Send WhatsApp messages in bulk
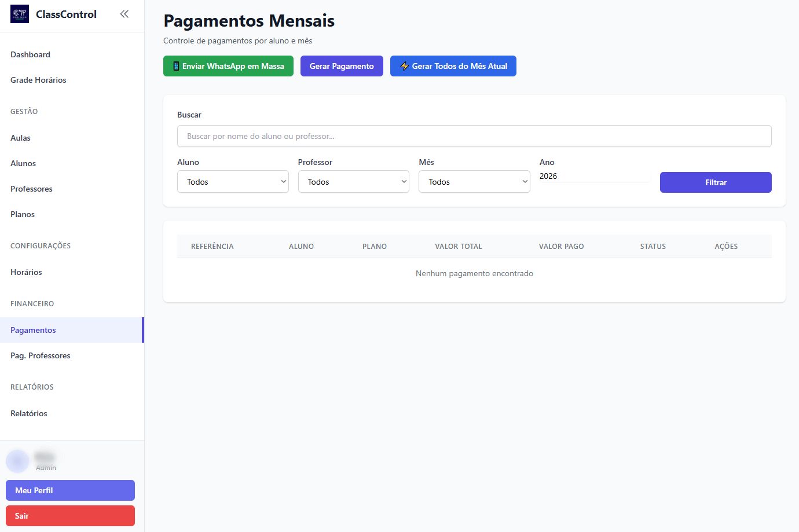The height and width of the screenshot is (532, 799). point(228,66)
